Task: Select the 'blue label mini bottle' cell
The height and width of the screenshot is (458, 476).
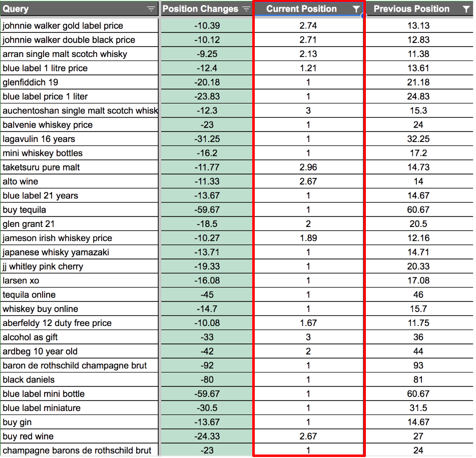Action: [80, 393]
